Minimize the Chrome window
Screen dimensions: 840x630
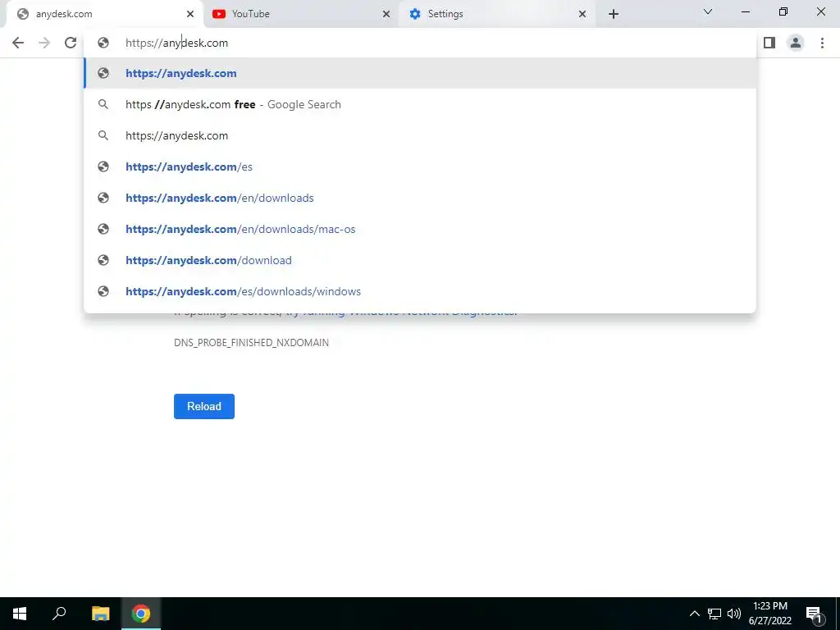[745, 11]
